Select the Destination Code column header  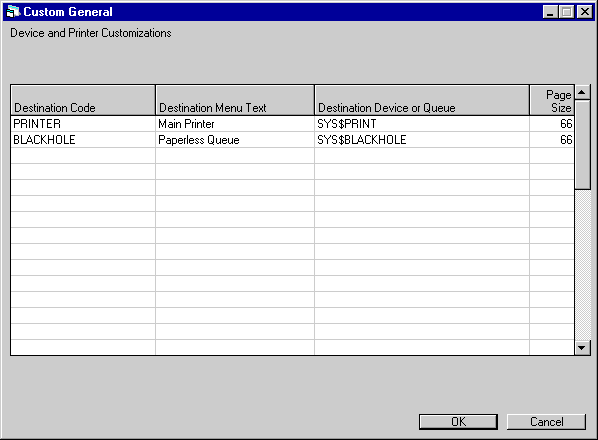pyautogui.click(x=83, y=100)
